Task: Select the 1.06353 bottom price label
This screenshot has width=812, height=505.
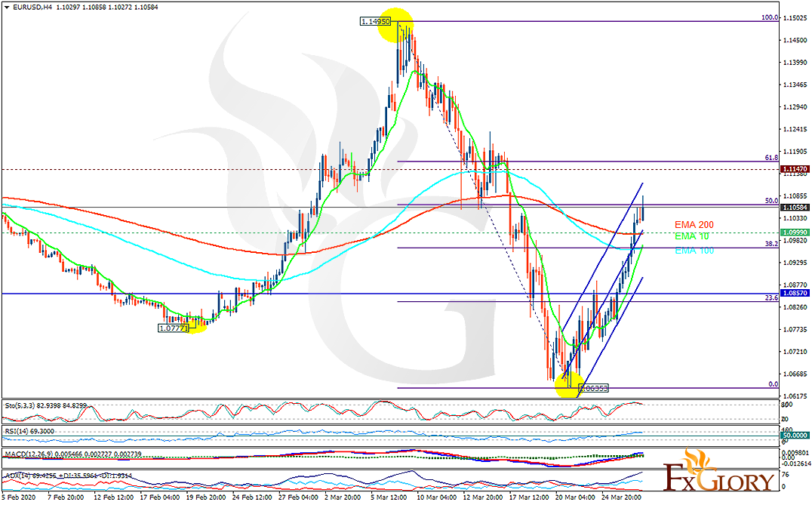Action: [593, 388]
